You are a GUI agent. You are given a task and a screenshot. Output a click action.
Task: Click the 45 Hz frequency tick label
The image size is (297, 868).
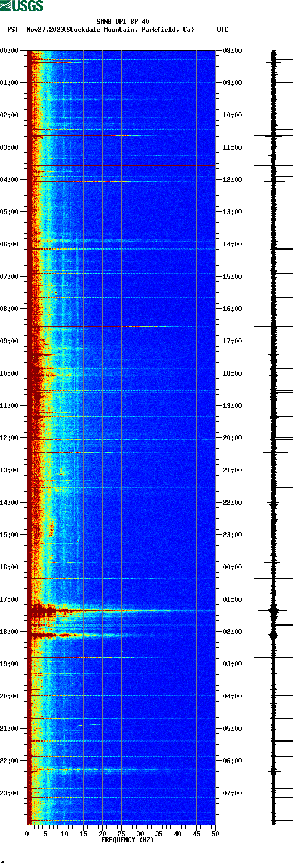(x=196, y=834)
